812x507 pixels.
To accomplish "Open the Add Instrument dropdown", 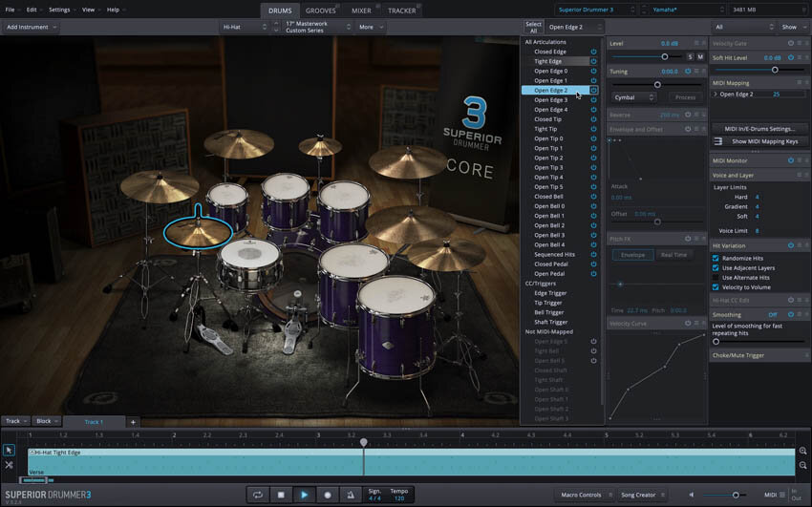I will (31, 27).
